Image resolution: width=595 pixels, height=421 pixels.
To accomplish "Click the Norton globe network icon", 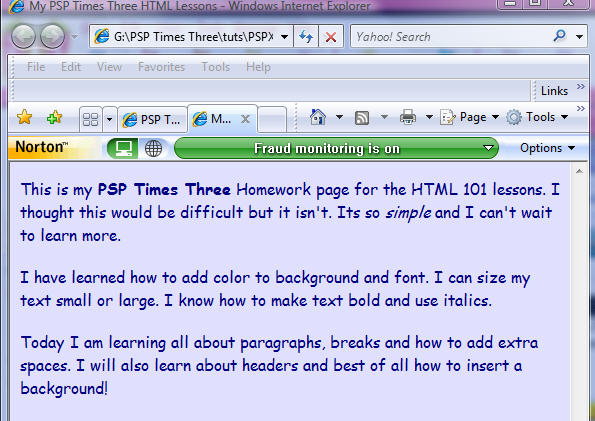I will coord(153,148).
